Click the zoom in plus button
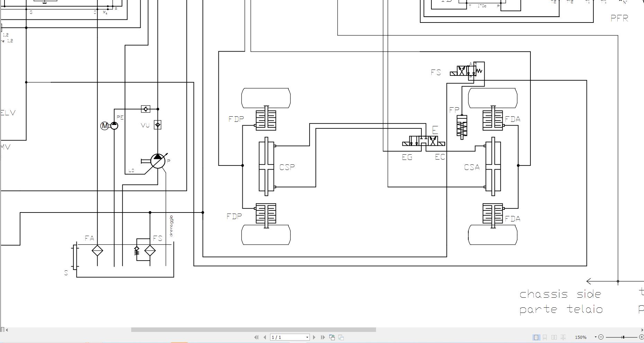This screenshot has height=343, width=644. [641, 337]
